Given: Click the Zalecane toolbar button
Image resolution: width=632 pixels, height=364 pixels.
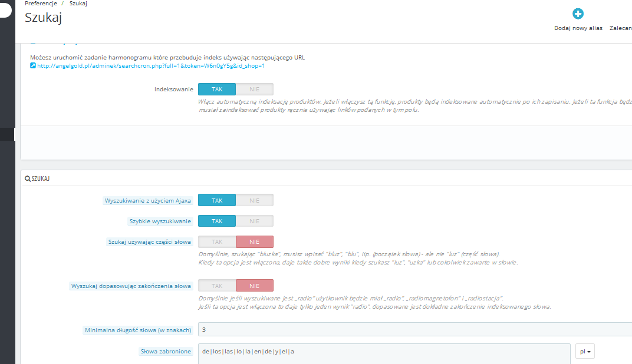Looking at the screenshot, I should click(621, 28).
